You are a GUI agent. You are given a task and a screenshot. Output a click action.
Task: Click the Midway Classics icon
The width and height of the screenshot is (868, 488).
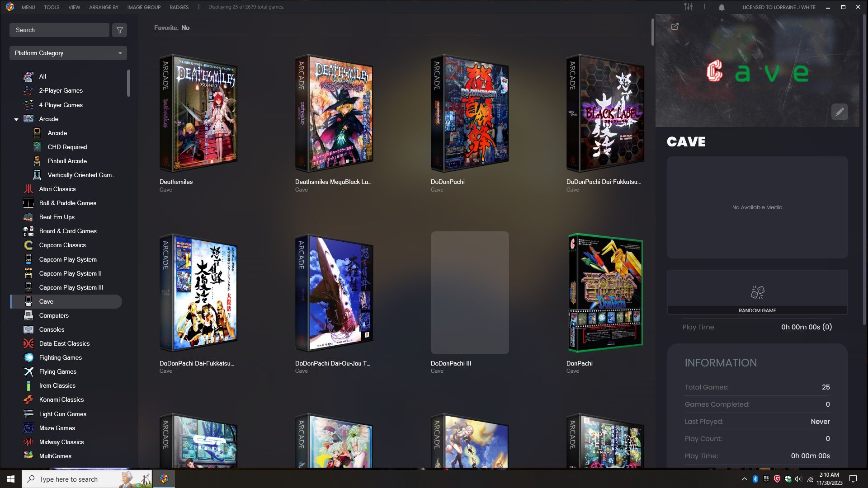click(28, 442)
